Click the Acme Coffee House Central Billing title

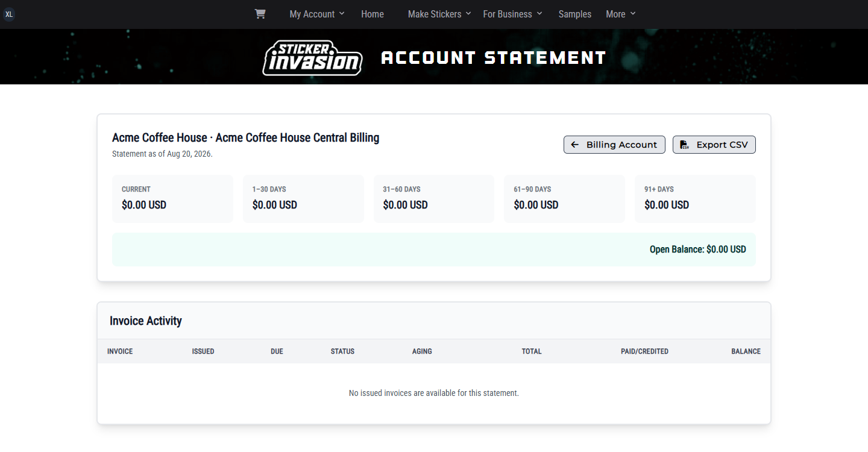coord(246,138)
